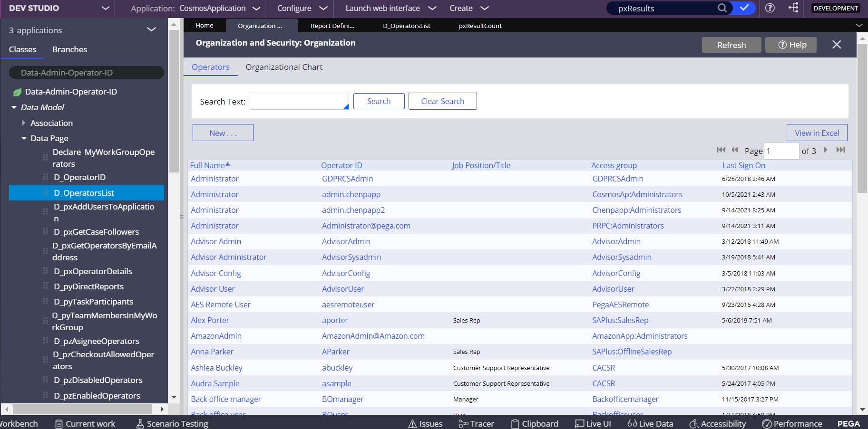Click the Page number input field
Screen dimensions: 868x429
point(781,151)
